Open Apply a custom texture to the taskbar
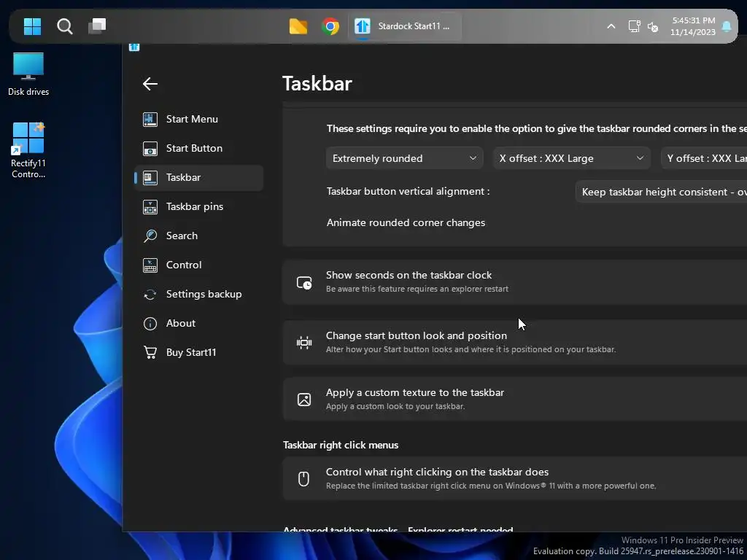The height and width of the screenshot is (560, 747). (514, 399)
